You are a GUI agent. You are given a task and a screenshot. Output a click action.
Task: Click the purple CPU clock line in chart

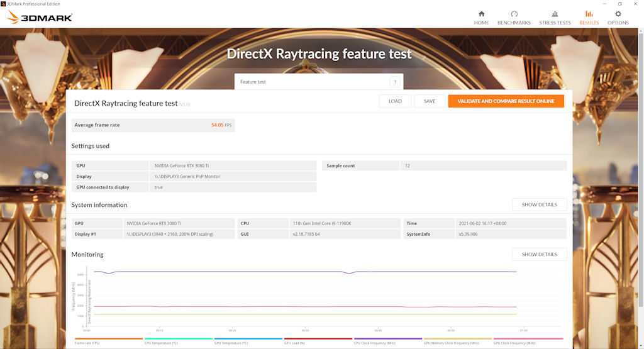click(x=304, y=272)
